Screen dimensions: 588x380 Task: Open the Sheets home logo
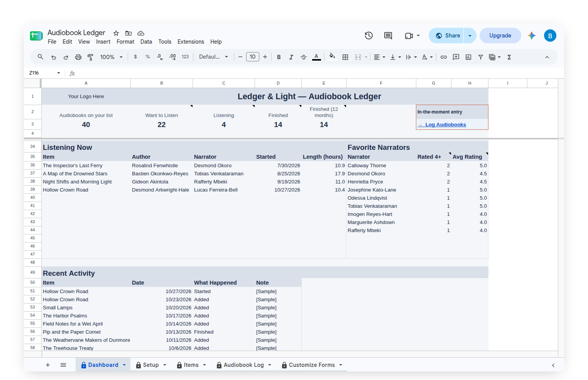(x=36, y=36)
